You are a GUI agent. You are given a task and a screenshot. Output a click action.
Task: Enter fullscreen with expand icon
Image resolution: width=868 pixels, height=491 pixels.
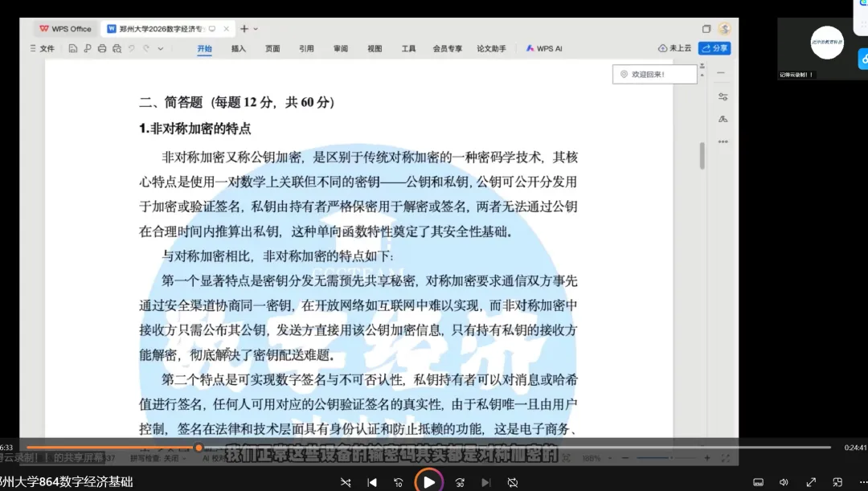[811, 483]
